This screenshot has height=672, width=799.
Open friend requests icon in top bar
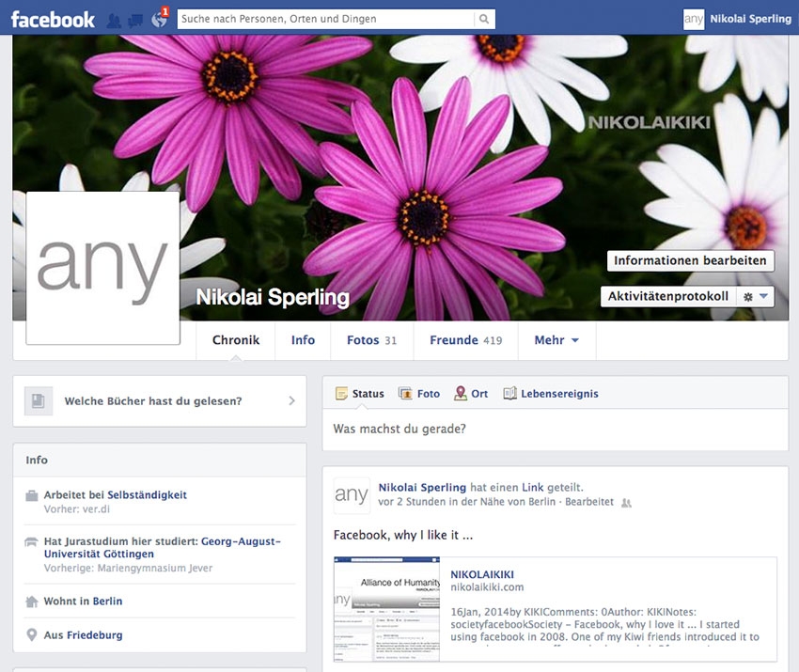[x=114, y=21]
